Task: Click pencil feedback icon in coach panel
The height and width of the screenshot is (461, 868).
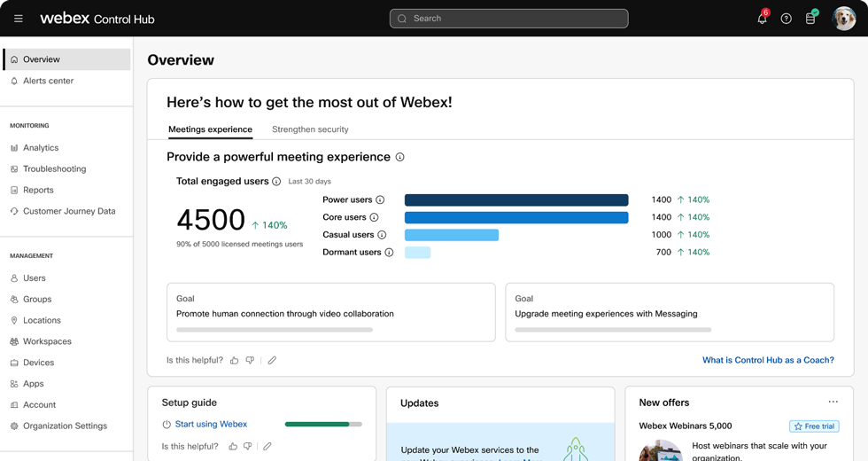Action: 272,360
